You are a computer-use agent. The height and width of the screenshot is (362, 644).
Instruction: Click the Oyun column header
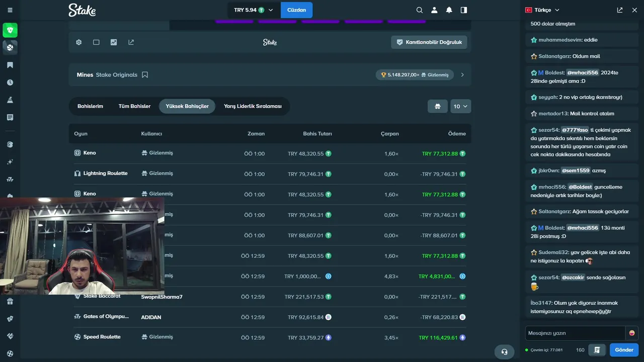pos(80,134)
